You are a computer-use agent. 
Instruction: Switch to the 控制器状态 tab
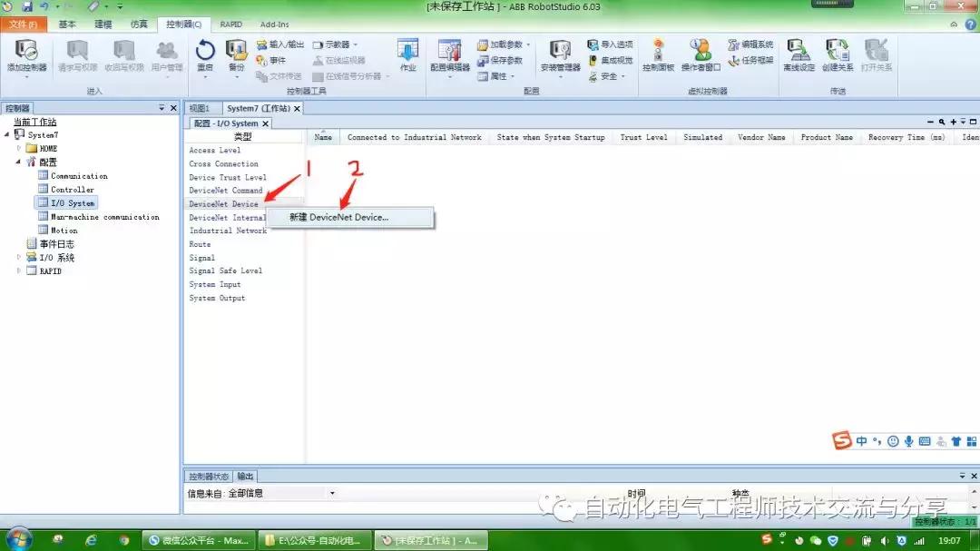click(209, 476)
